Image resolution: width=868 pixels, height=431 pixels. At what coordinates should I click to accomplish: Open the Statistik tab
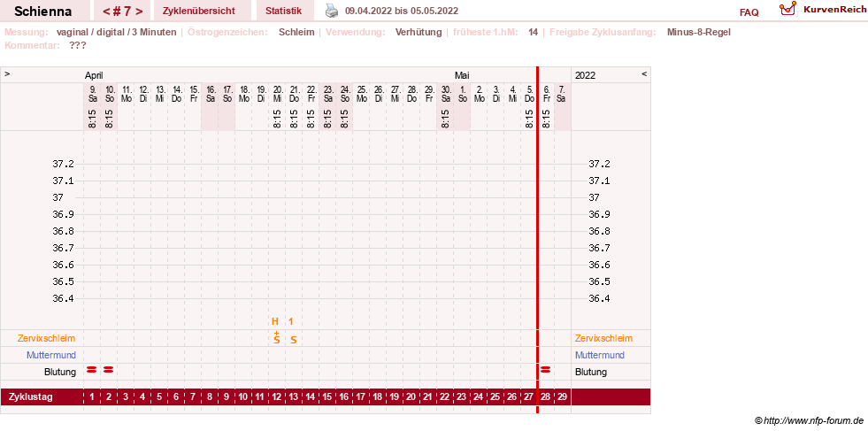click(283, 11)
